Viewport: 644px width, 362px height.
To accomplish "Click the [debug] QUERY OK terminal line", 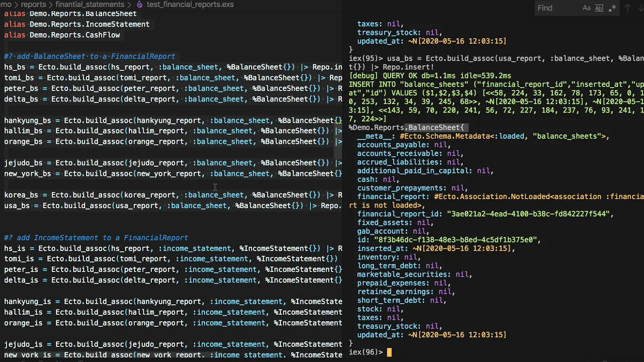I will click(430, 76).
